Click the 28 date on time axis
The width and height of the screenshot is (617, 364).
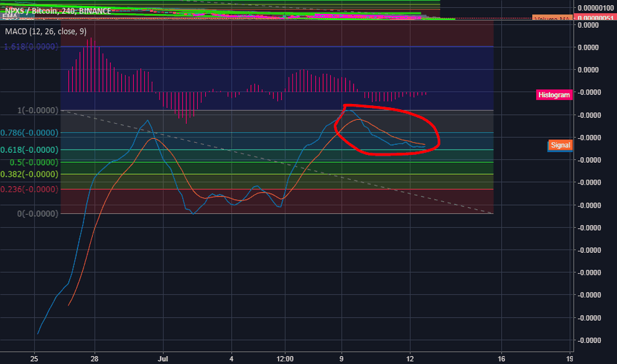click(94, 359)
